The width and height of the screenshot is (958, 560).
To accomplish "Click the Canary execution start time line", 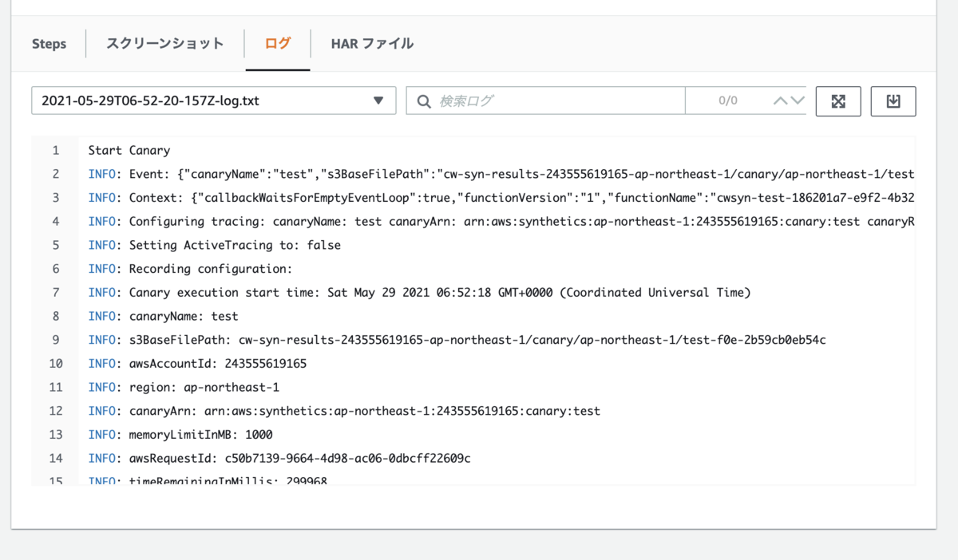I will pos(420,292).
